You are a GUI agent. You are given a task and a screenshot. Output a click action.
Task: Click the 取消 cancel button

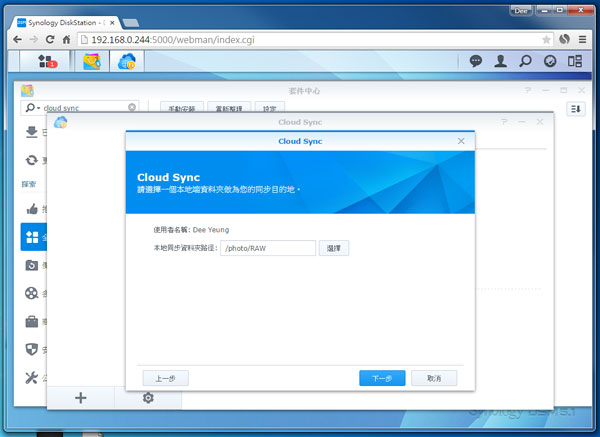[433, 378]
